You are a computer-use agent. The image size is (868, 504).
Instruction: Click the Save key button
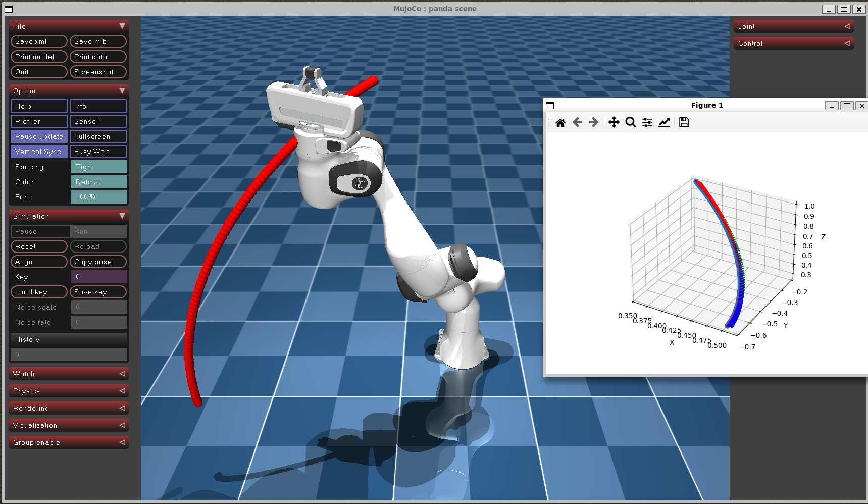click(98, 292)
